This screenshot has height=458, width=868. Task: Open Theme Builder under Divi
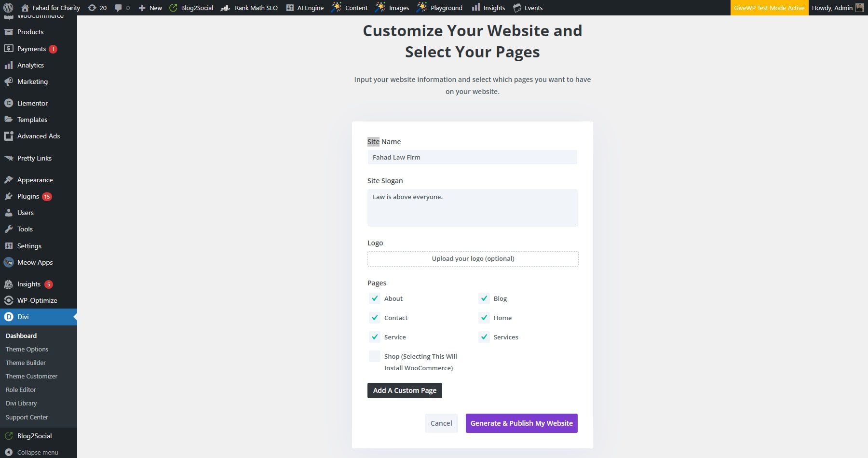tap(26, 363)
